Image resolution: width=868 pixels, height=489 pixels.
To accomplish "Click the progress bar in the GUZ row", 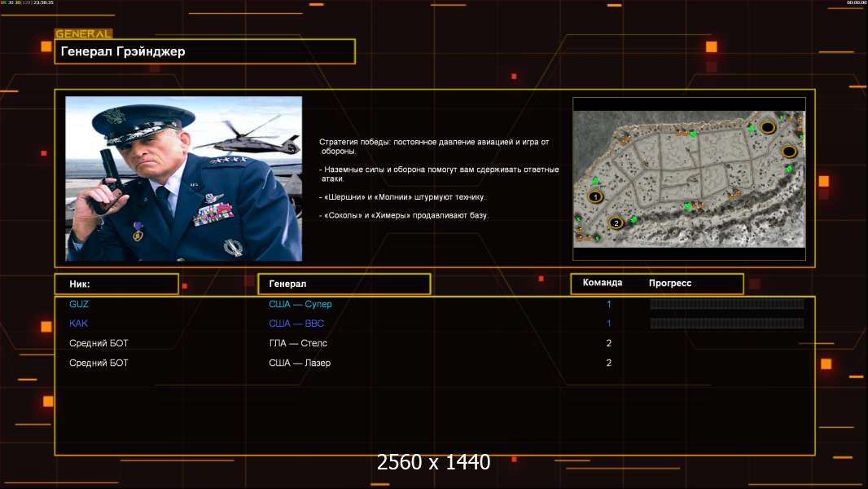I will (x=726, y=304).
